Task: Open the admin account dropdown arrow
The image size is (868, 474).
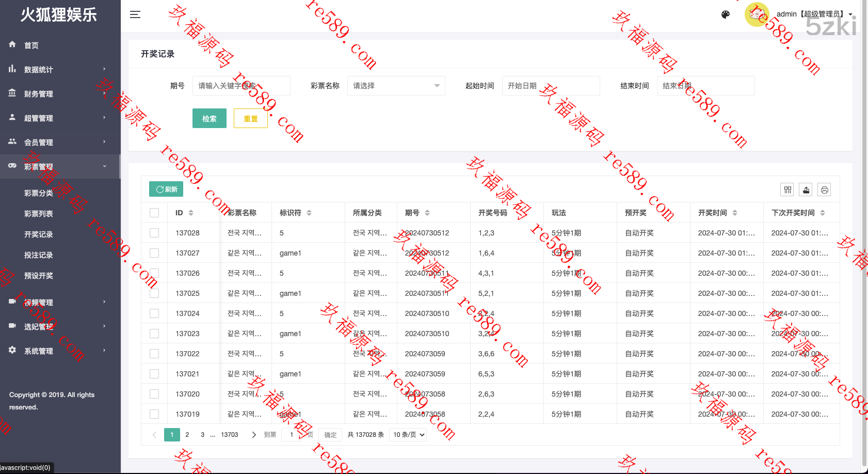Action: point(850,14)
